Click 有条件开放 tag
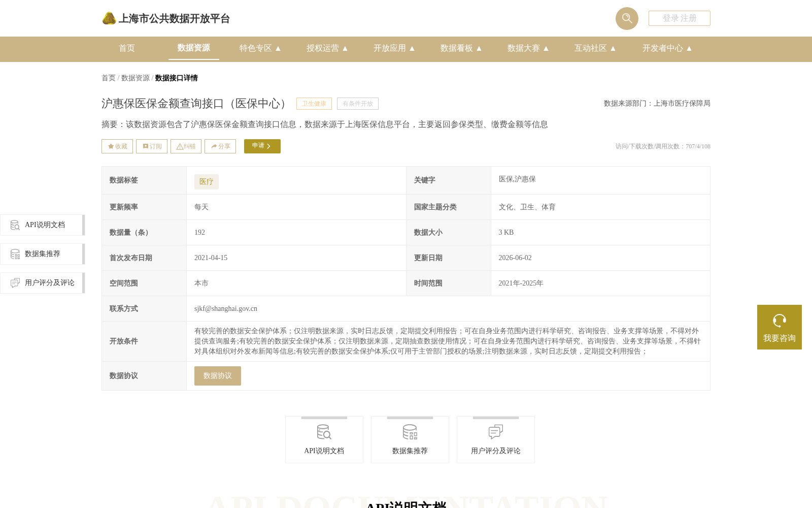812x508 pixels. coord(358,104)
